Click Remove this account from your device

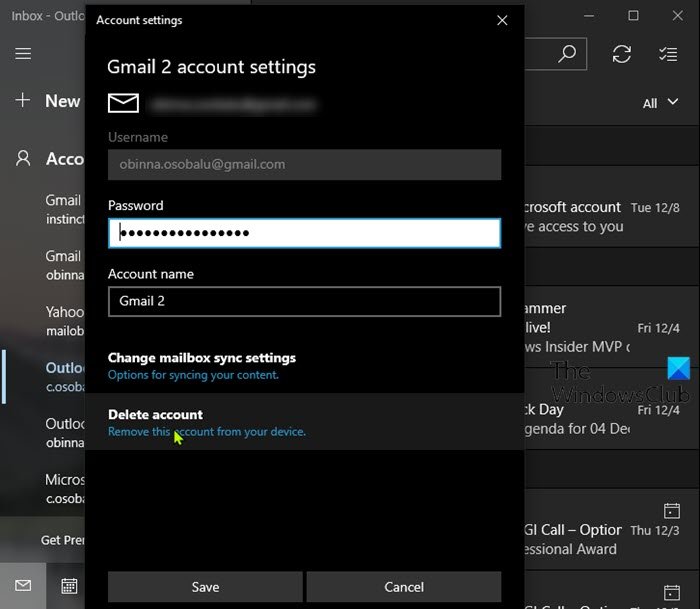(207, 432)
